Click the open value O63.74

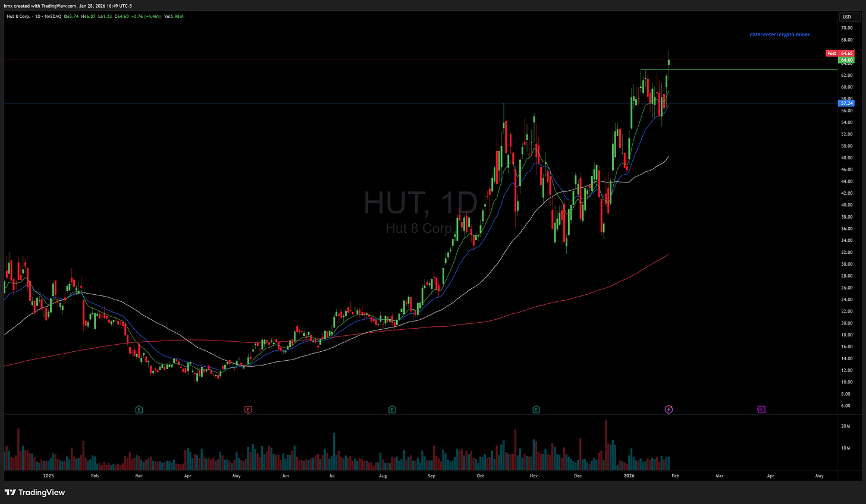click(71, 17)
